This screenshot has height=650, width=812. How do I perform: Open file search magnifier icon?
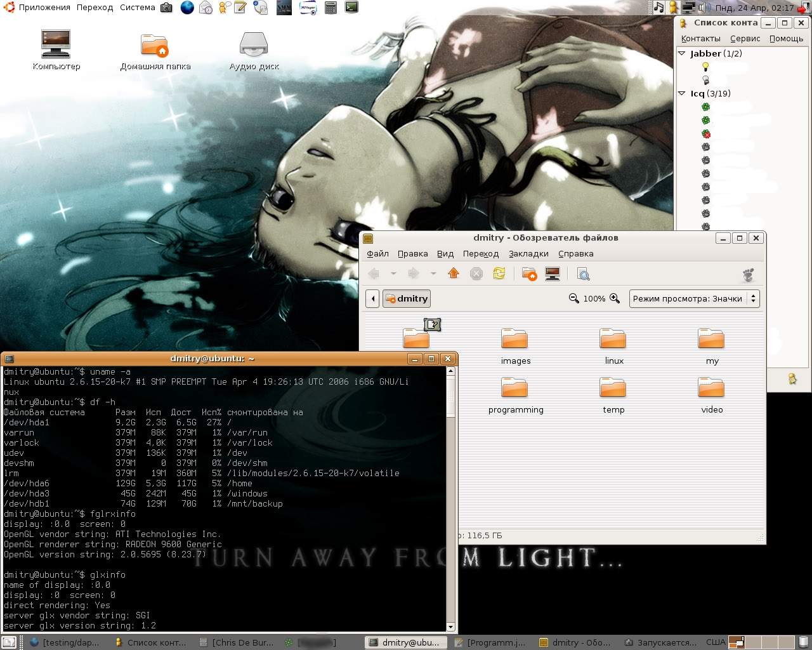[584, 274]
